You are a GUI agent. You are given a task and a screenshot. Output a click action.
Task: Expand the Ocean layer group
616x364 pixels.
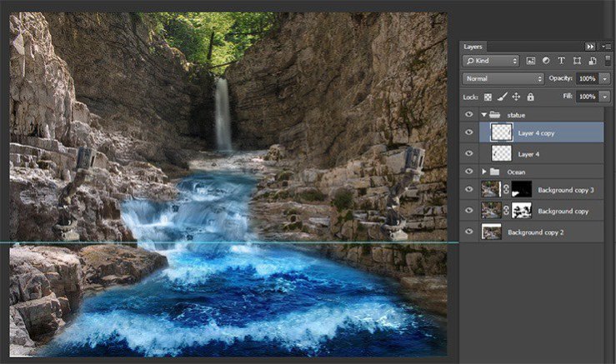pos(484,172)
